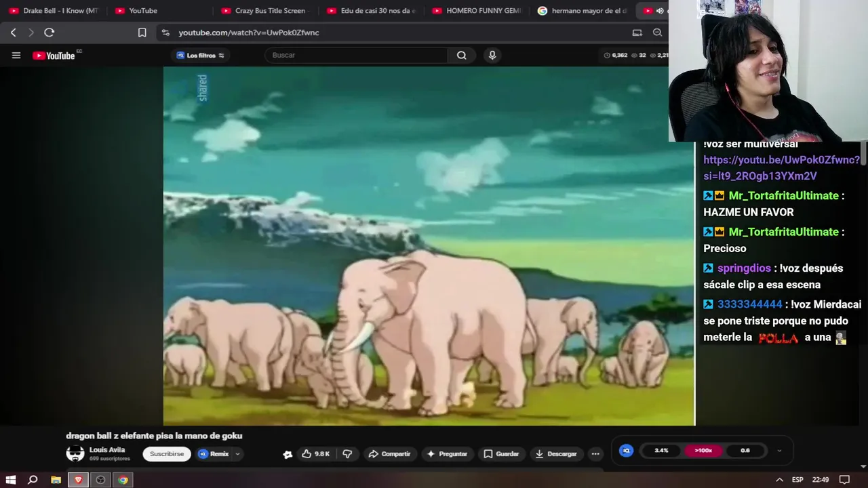Dislike the video with thumbs down
Viewport: 868px width, 488px height.
tap(347, 454)
